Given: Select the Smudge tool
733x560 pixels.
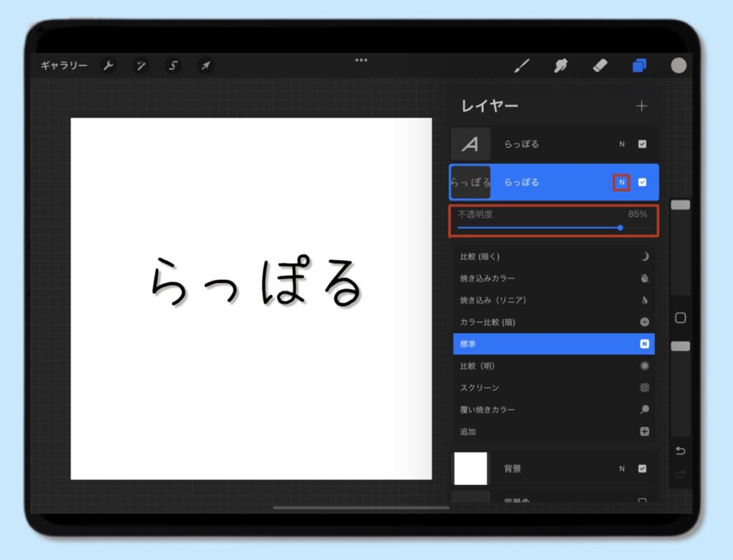Looking at the screenshot, I should point(560,65).
